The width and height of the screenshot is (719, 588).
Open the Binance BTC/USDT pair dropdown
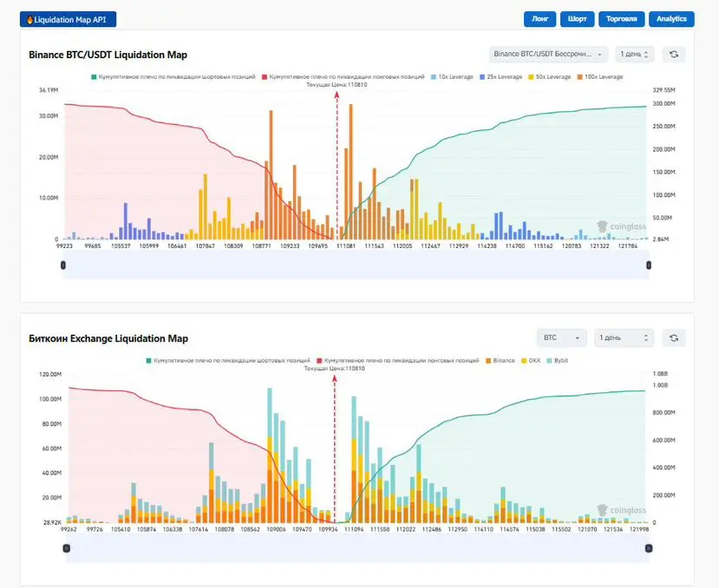point(548,54)
